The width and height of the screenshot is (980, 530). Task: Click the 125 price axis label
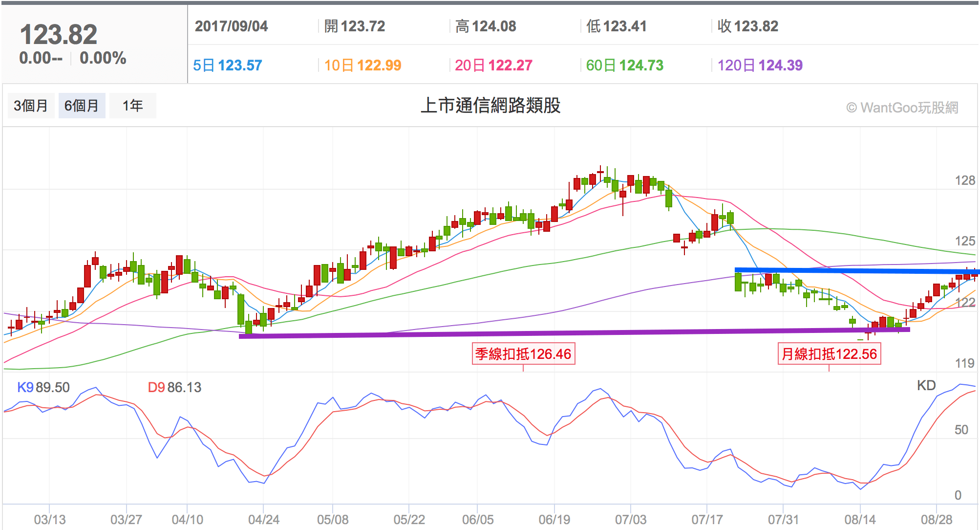coord(965,241)
